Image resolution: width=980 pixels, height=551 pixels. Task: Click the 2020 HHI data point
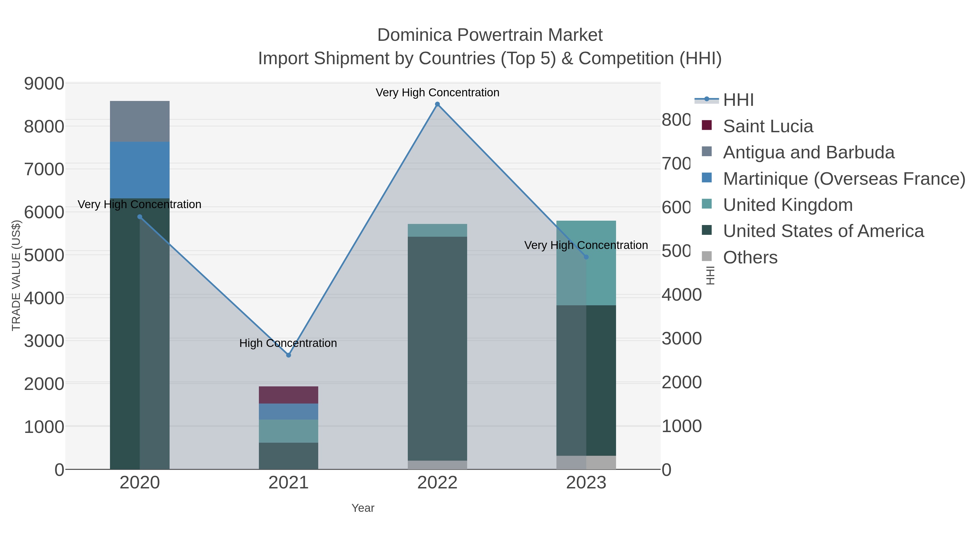pyautogui.click(x=140, y=217)
